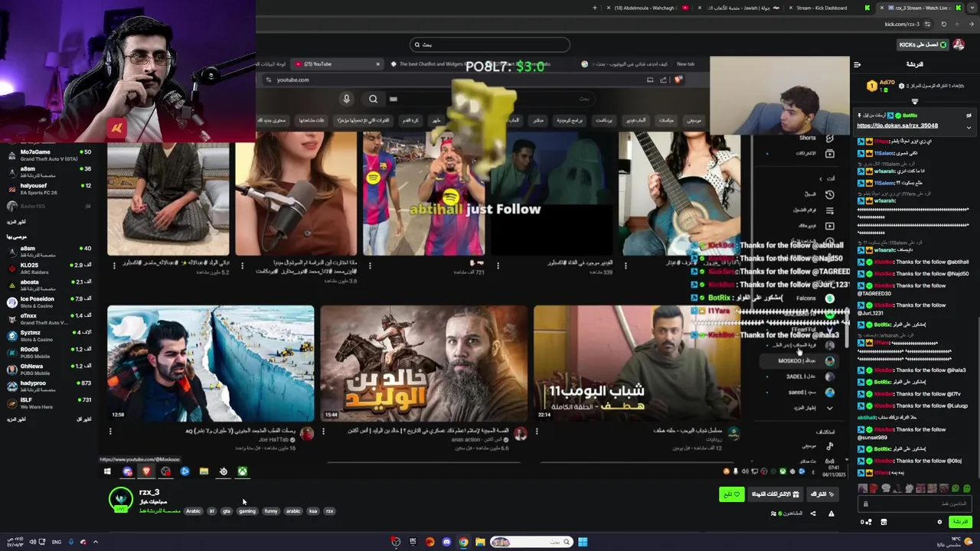Click Khalid bin Al-Walid video thumbnail in stream
Viewport: 980px width, 551px height.
[424, 364]
